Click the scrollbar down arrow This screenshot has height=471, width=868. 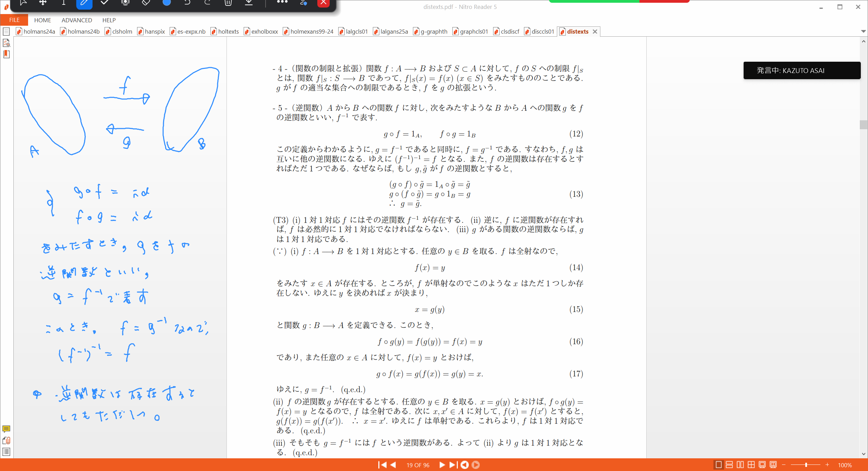click(863, 454)
